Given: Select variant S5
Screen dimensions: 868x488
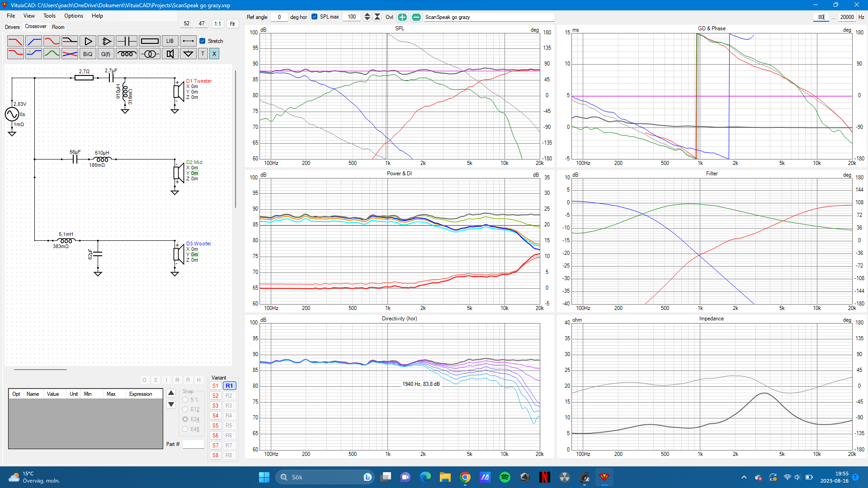Looking at the screenshot, I should click(x=215, y=426).
